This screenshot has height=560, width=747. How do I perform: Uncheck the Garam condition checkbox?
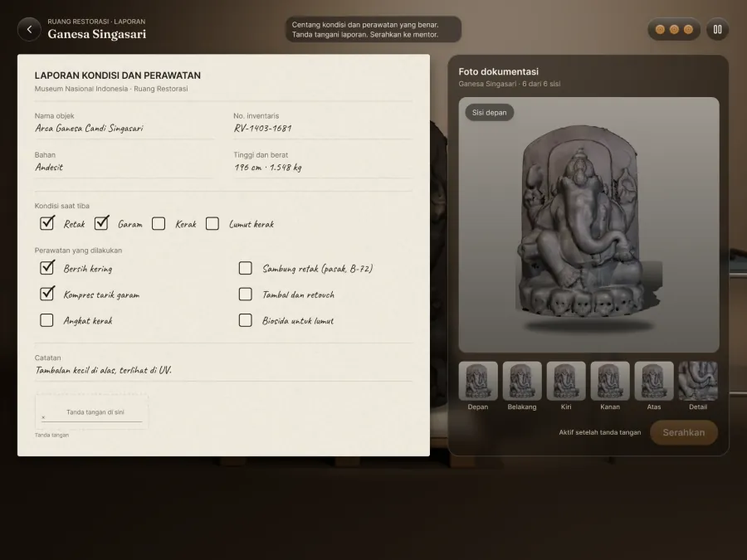click(101, 223)
